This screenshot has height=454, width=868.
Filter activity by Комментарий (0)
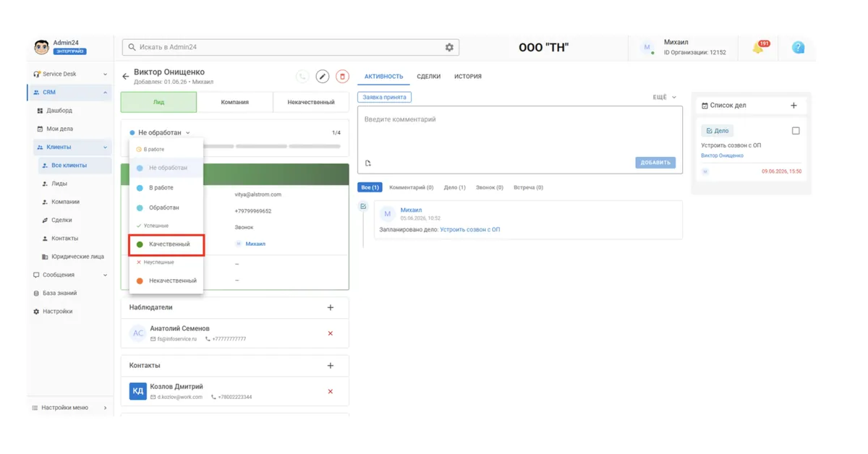pos(412,188)
